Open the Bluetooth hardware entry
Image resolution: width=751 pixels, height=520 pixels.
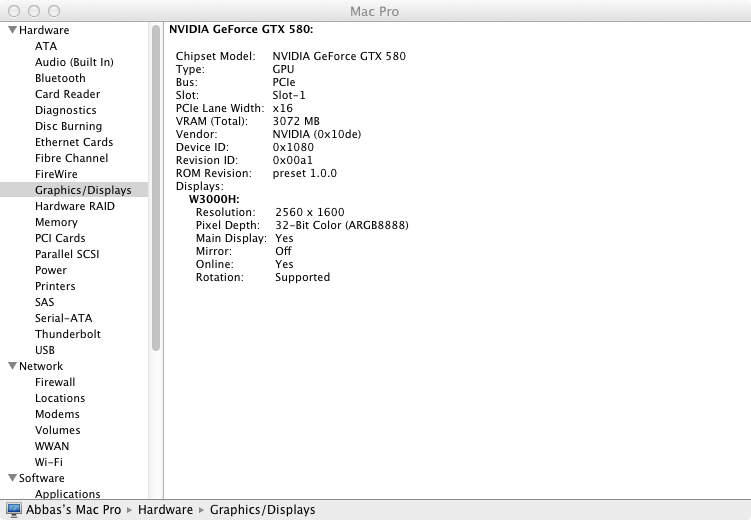[x=60, y=78]
